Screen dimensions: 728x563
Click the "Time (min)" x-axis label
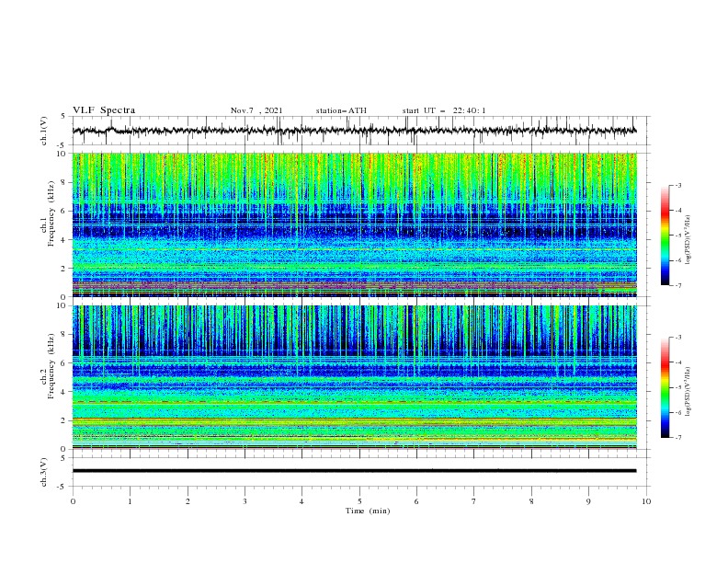click(x=368, y=511)
